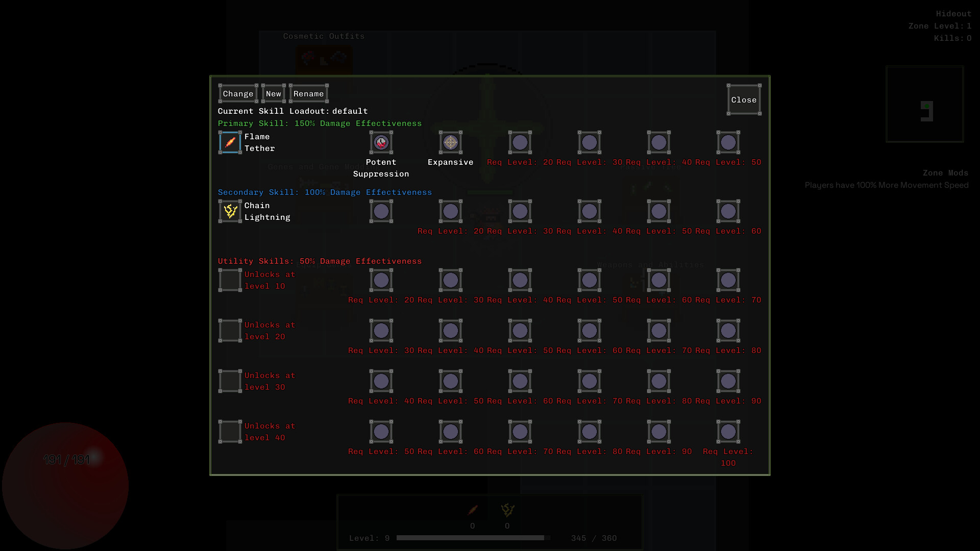Select the Req Level 100 utility mod slot
This screenshot has width=980, height=551.
point(728,431)
